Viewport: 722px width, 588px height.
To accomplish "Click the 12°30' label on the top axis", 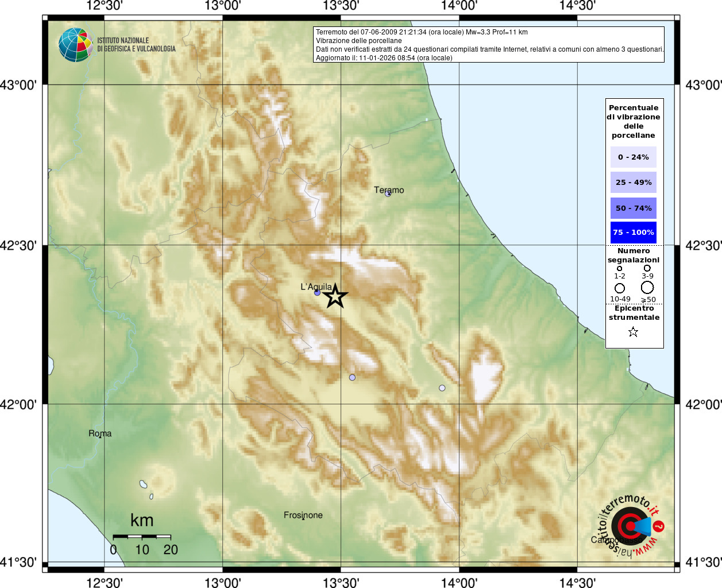I will 105,6.
